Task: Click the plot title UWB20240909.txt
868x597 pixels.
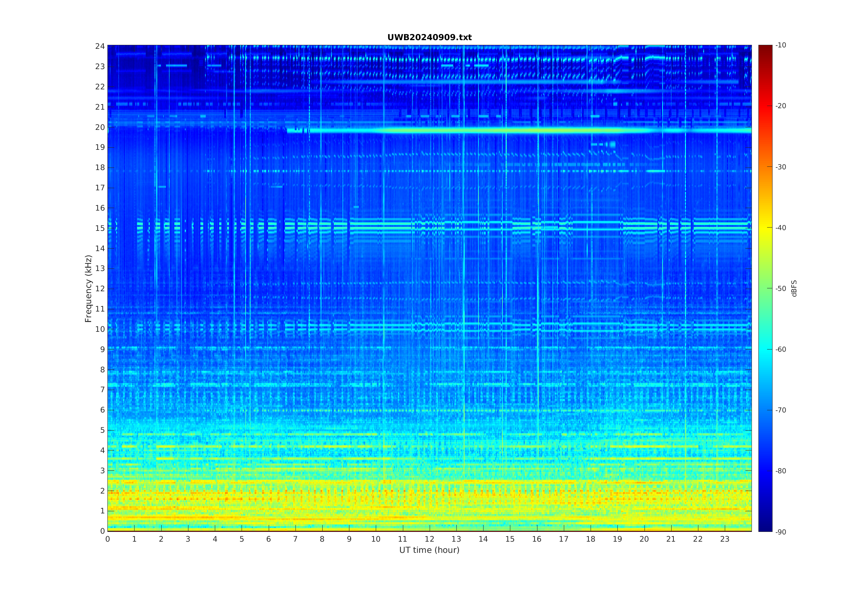Action: (429, 37)
